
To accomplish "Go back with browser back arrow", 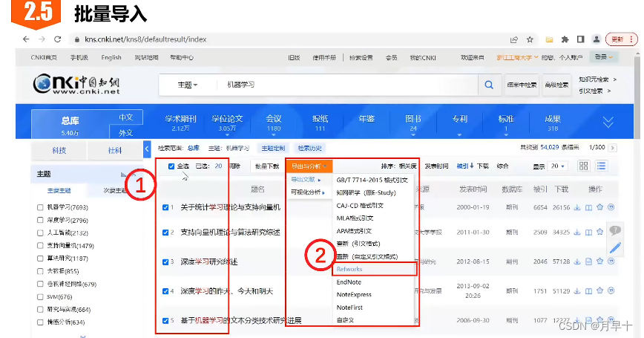I will click(x=26, y=39).
